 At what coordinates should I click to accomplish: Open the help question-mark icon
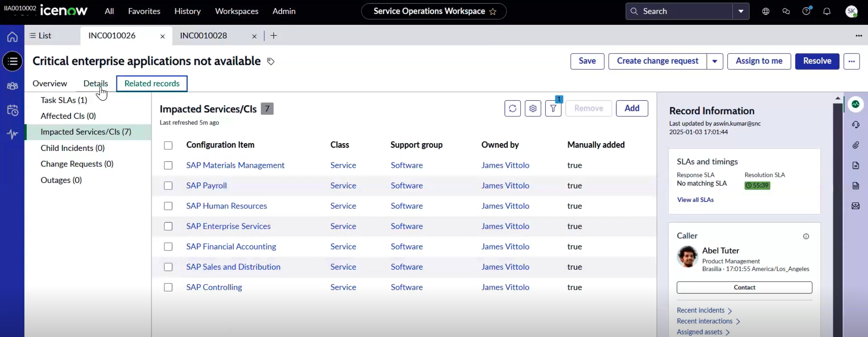coord(806,11)
